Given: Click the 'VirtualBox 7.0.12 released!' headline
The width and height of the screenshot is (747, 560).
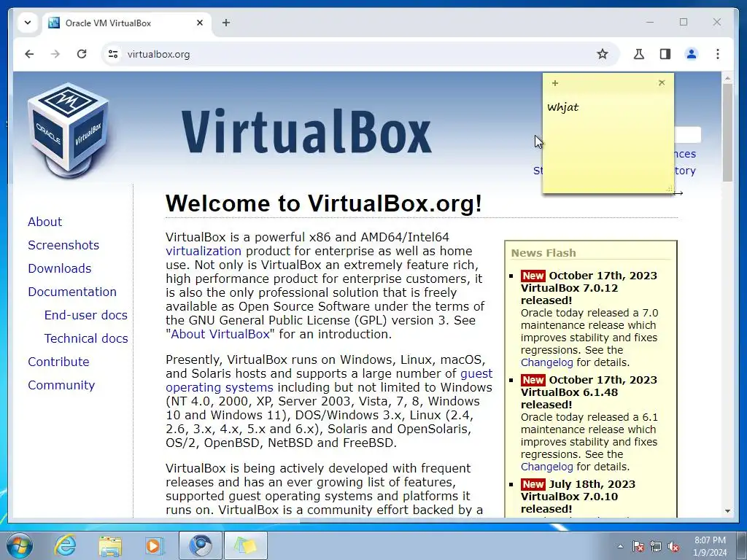Looking at the screenshot, I should [569, 295].
